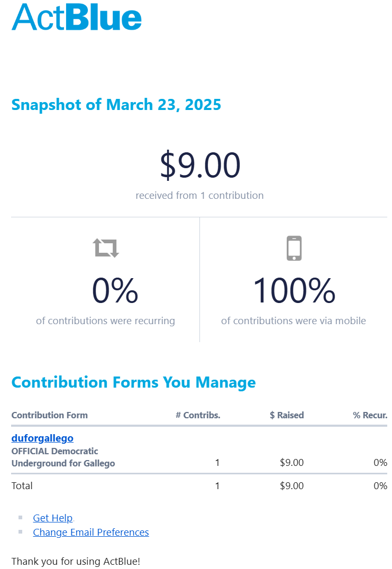392x569 pixels.
Task: Click the % Recur. column header
Action: pos(370,415)
